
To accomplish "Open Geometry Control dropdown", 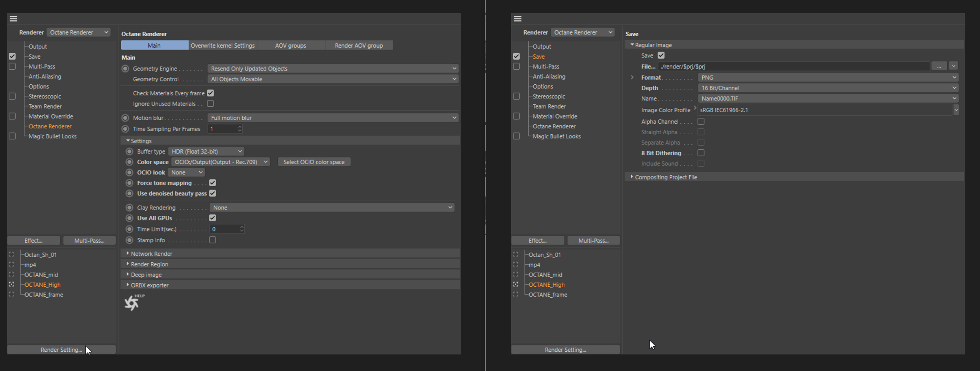I will coord(333,79).
